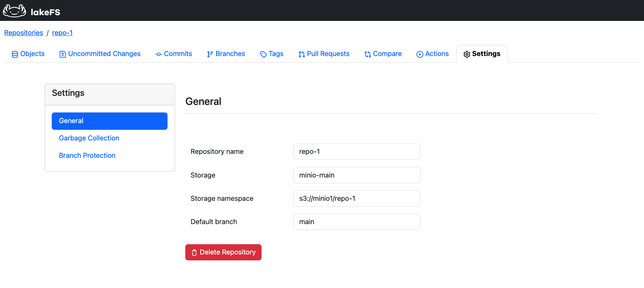
Task: Click the Compare arrows icon
Action: click(367, 54)
